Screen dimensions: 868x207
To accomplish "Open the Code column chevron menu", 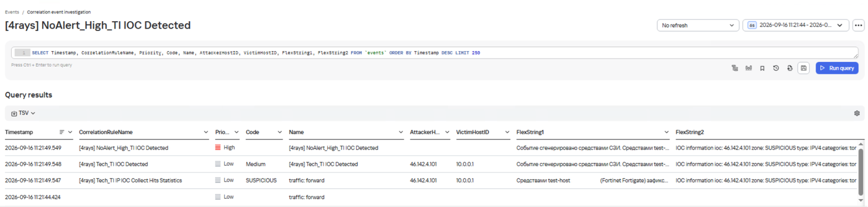I will click(280, 132).
